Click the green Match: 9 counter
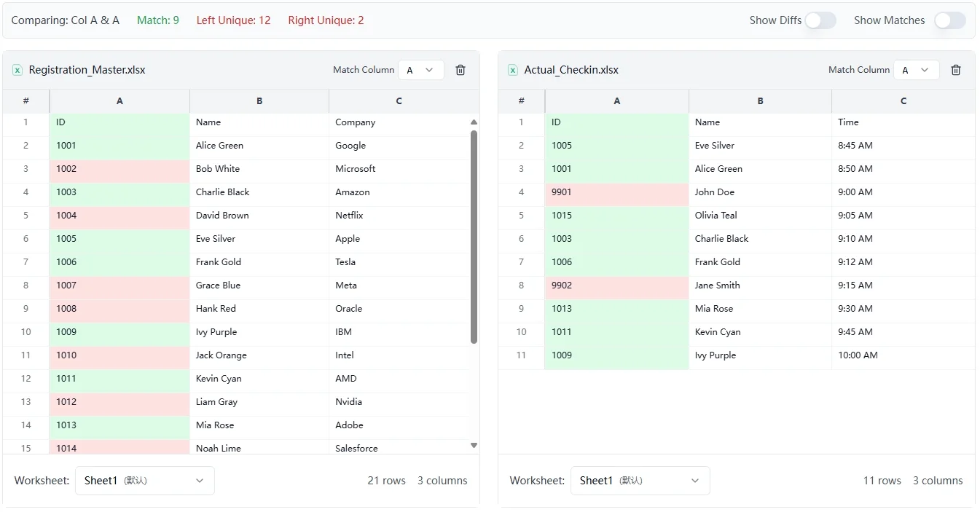This screenshot has width=980, height=512. [x=158, y=20]
